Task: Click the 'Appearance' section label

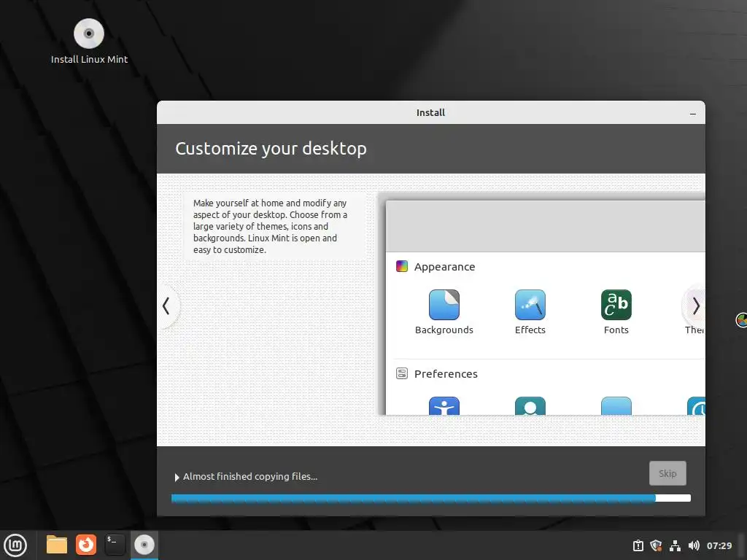Action: [444, 267]
